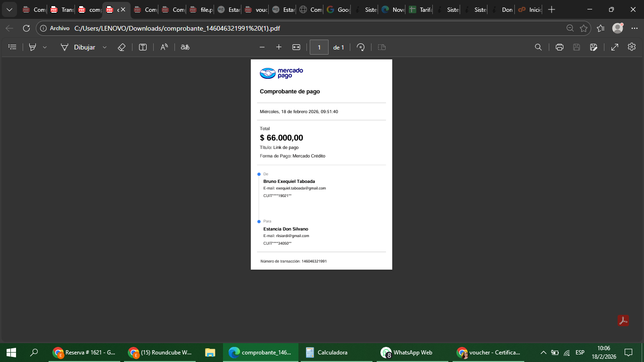Expand the Dibujar pen options arrow
Image resolution: width=644 pixels, height=362 pixels.
point(105,47)
